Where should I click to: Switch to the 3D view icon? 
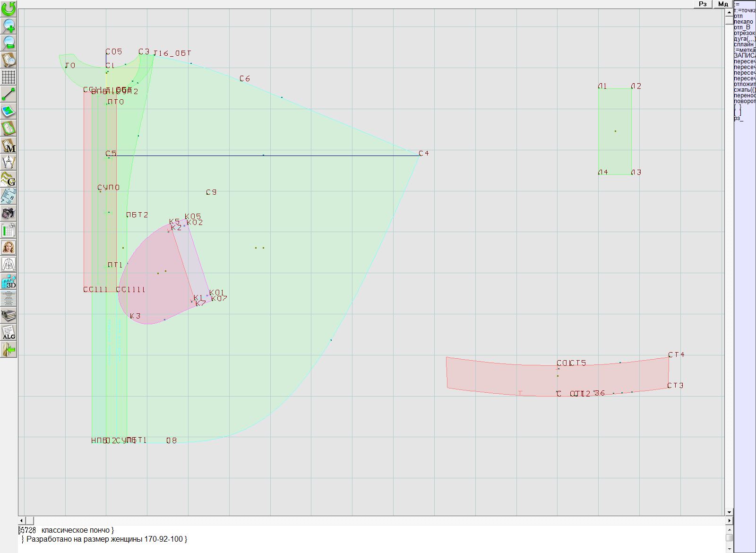[9, 282]
